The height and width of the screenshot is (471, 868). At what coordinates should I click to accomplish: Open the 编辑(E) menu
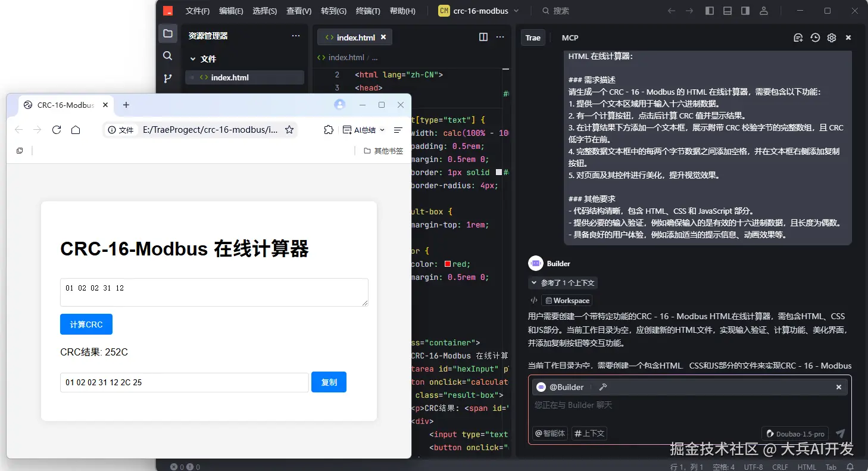point(231,11)
